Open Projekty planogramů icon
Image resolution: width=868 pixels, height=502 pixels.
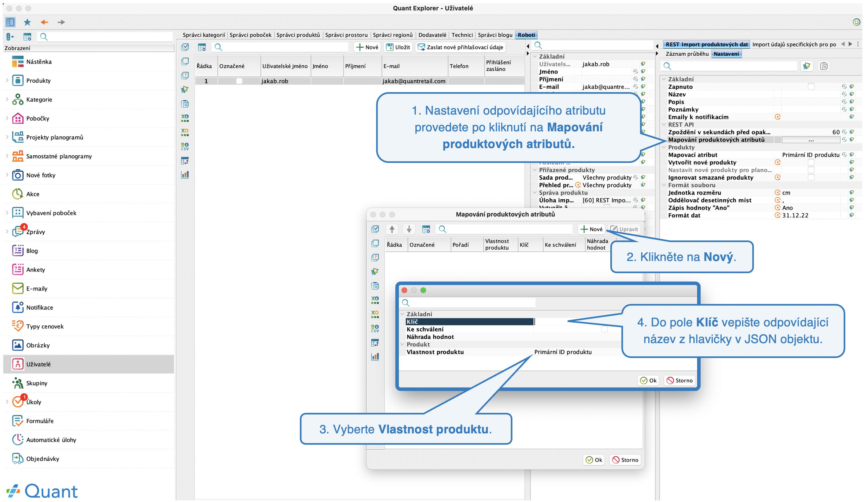click(x=18, y=137)
